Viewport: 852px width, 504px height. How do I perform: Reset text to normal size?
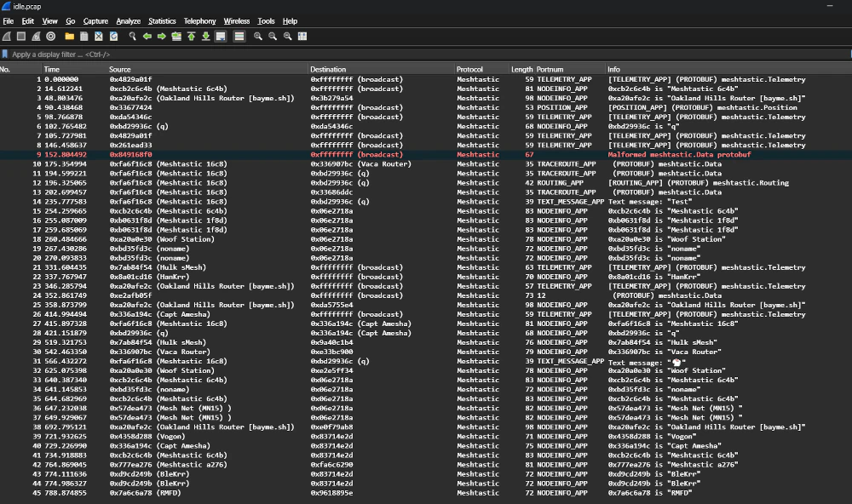pyautogui.click(x=287, y=37)
